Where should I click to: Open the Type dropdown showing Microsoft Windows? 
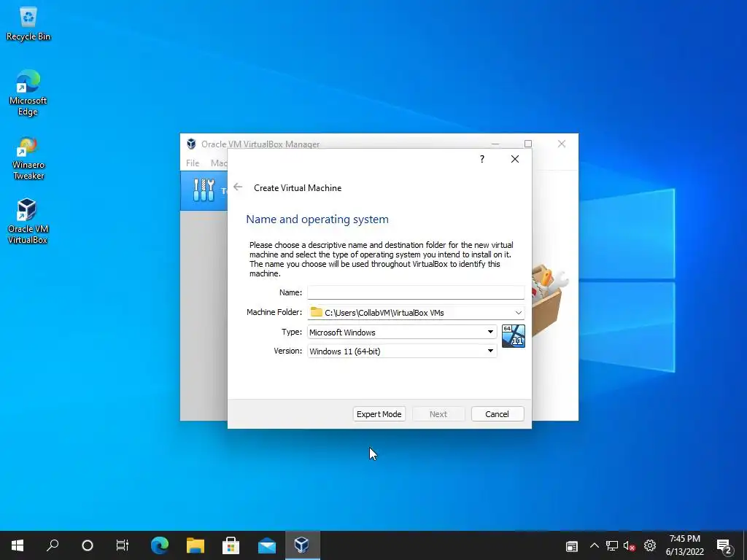pyautogui.click(x=402, y=332)
